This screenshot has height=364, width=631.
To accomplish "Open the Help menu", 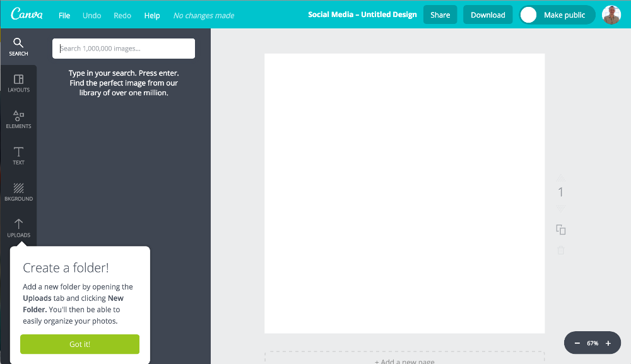I will coord(152,15).
